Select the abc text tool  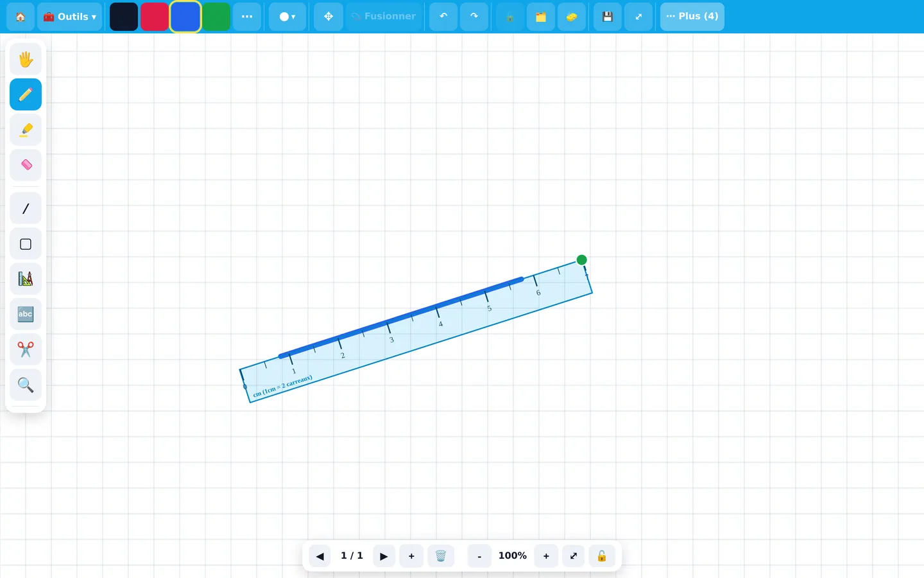(26, 315)
